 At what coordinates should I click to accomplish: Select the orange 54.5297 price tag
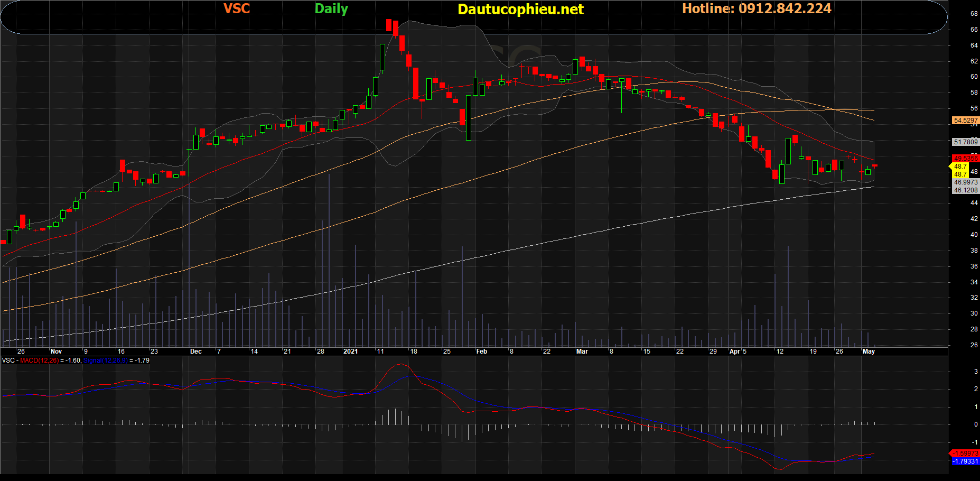966,121
